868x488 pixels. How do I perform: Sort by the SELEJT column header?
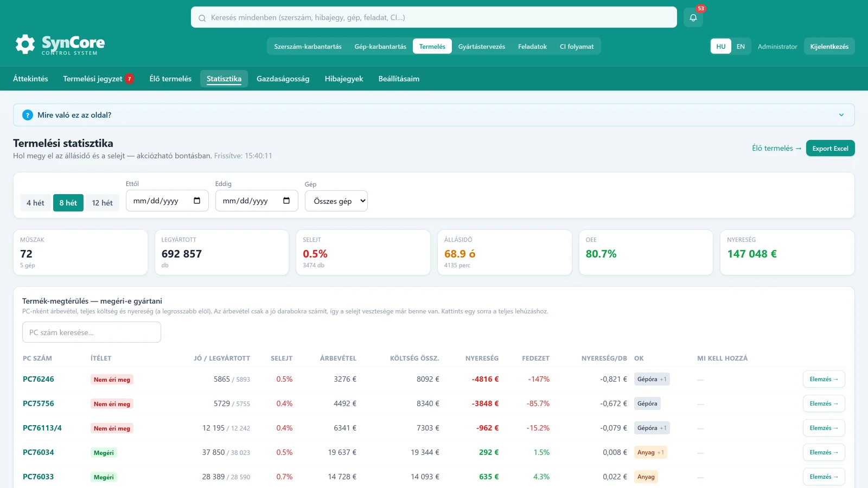click(282, 358)
